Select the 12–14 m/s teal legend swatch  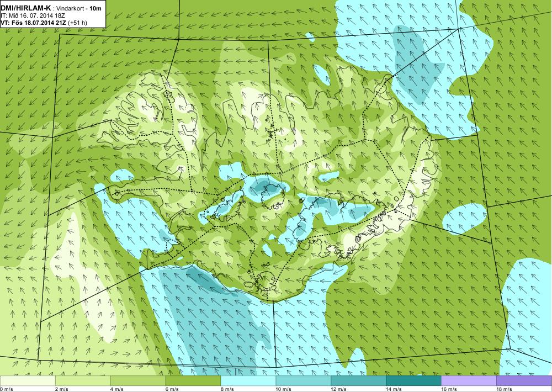tap(358, 381)
